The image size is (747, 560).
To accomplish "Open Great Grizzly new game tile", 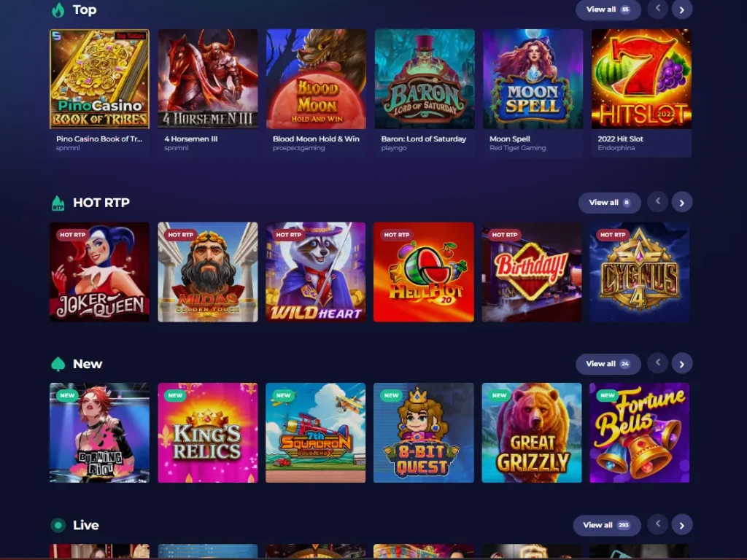I will click(x=532, y=433).
